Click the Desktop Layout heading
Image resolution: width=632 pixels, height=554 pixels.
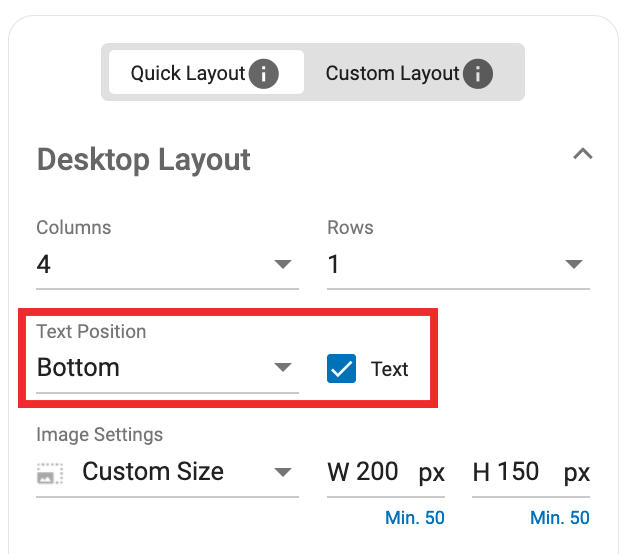click(x=144, y=160)
